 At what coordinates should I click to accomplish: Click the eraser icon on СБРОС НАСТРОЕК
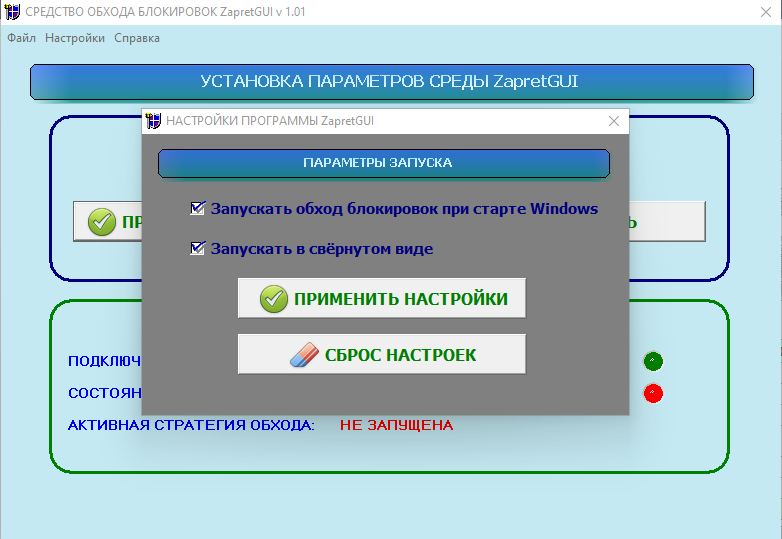(304, 355)
